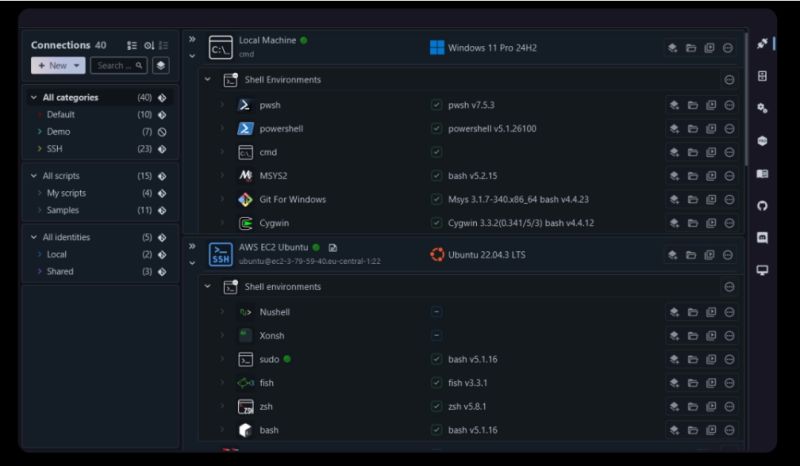Select Samples scripts group
This screenshot has width=800, height=466.
tap(63, 210)
